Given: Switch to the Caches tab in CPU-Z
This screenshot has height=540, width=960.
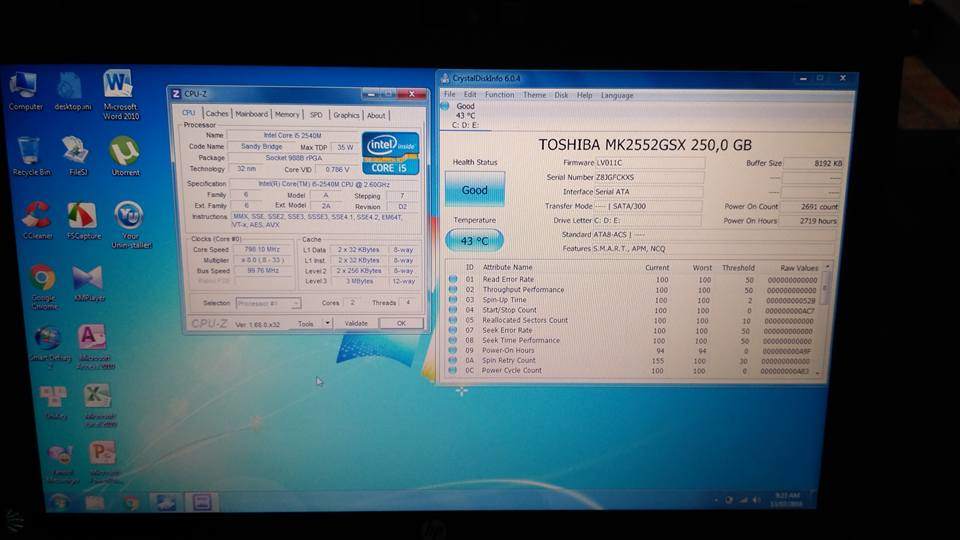Looking at the screenshot, I should pos(217,113).
